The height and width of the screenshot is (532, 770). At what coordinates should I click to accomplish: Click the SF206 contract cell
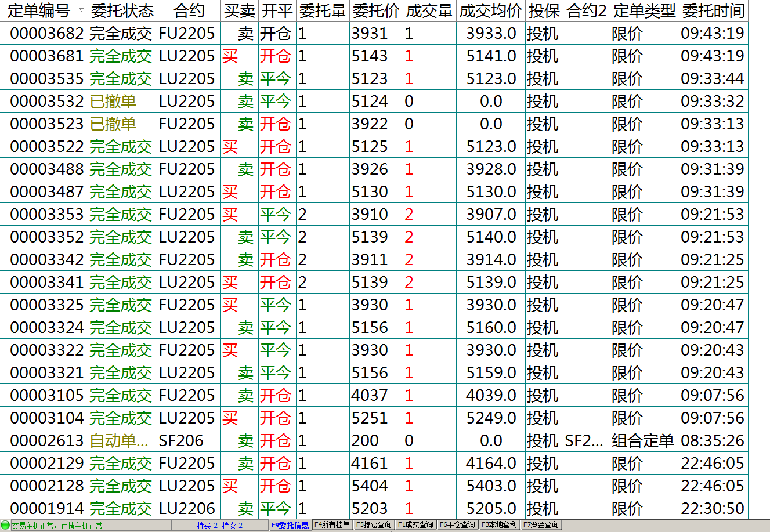(x=181, y=441)
